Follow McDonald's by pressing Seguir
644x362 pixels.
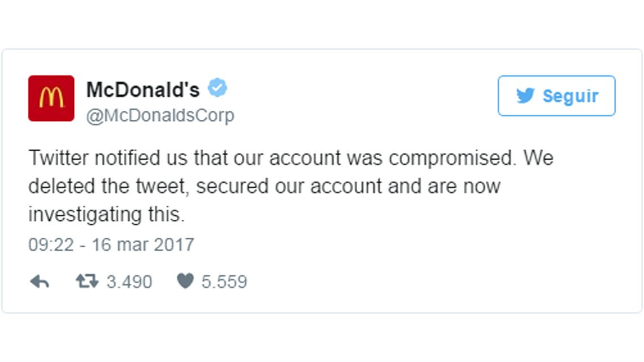point(556,95)
